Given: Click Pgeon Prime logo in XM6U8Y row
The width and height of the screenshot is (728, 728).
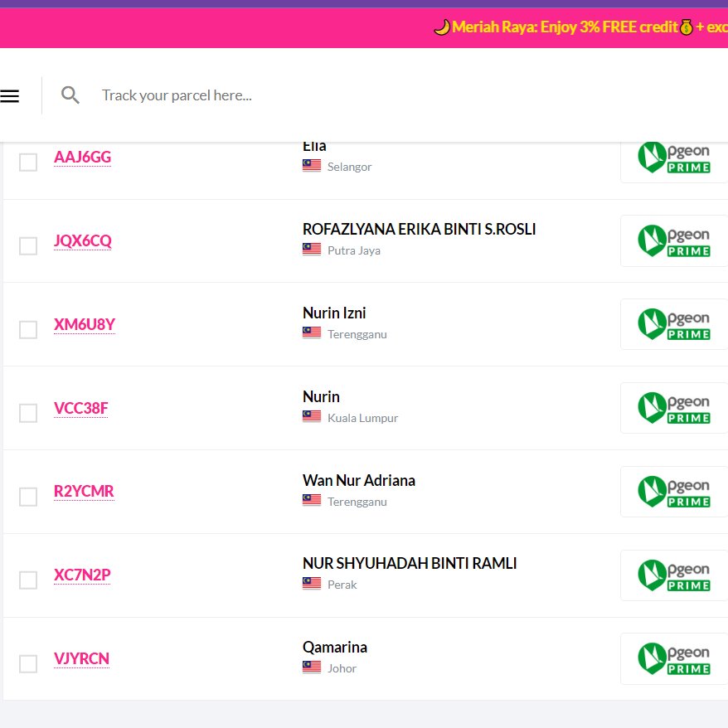Looking at the screenshot, I should 673,324.
